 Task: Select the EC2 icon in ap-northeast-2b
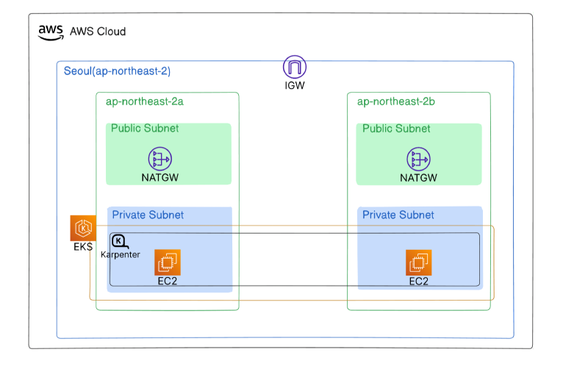tap(418, 262)
